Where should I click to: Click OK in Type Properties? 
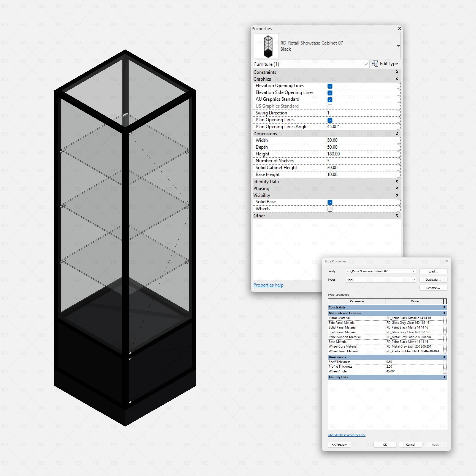pyautogui.click(x=385, y=445)
